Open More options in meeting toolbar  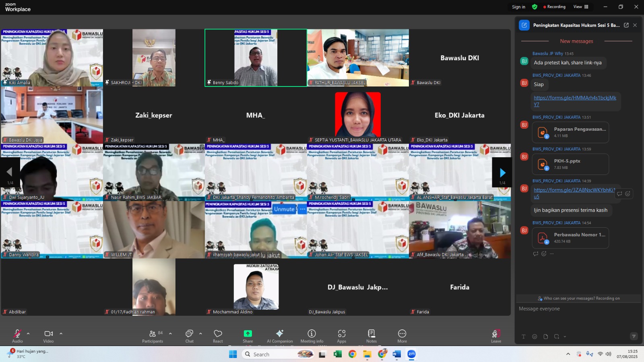402,336
